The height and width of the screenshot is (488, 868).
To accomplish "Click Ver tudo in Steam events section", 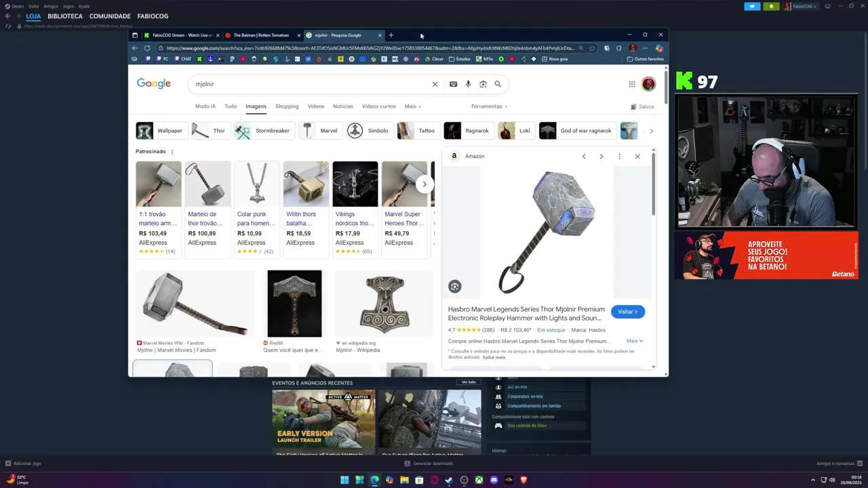I will coord(469,382).
